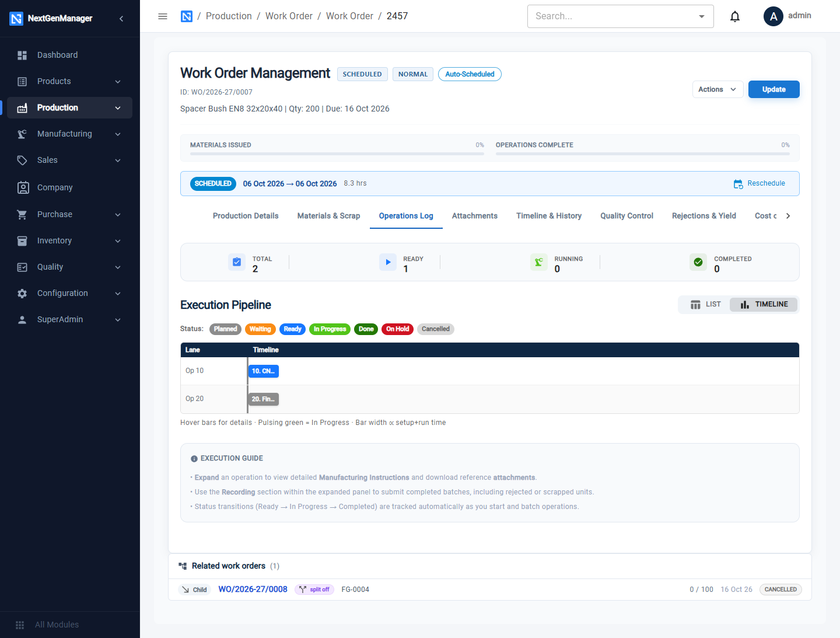The width and height of the screenshot is (840, 638).
Task: Expand the Purchase submenu
Action: [x=118, y=215]
